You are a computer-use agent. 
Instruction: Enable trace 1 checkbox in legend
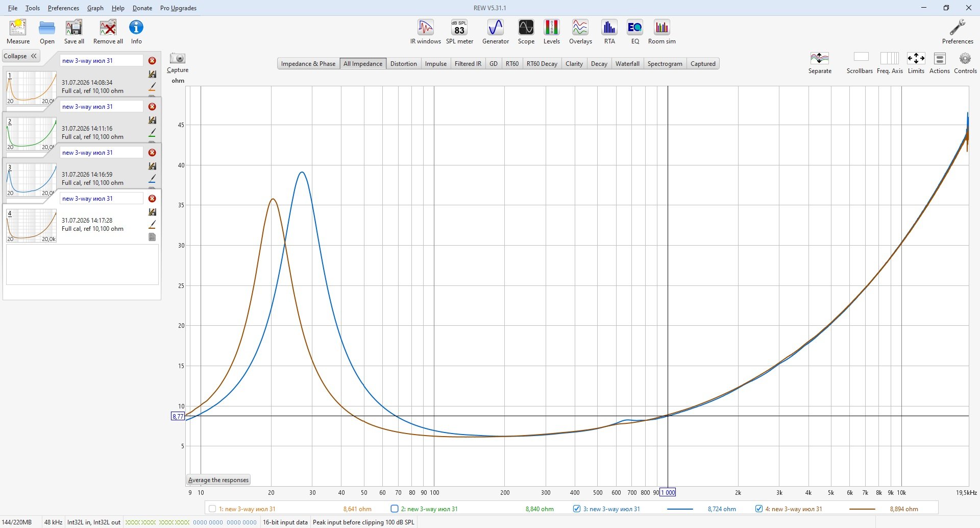[212, 509]
